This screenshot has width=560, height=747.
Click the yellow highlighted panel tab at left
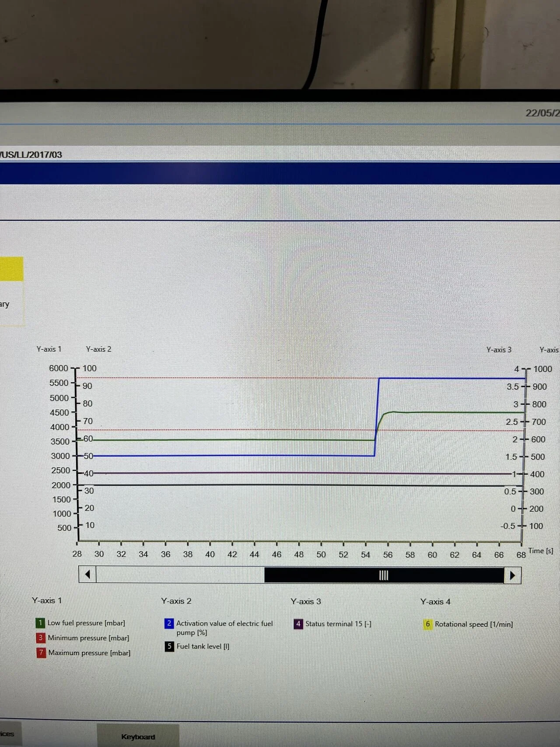[x=11, y=269]
